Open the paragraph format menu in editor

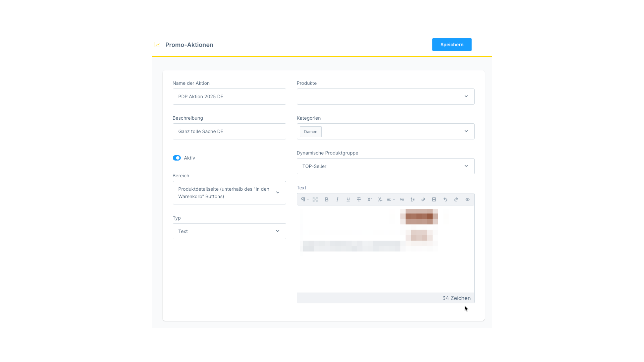[305, 199]
